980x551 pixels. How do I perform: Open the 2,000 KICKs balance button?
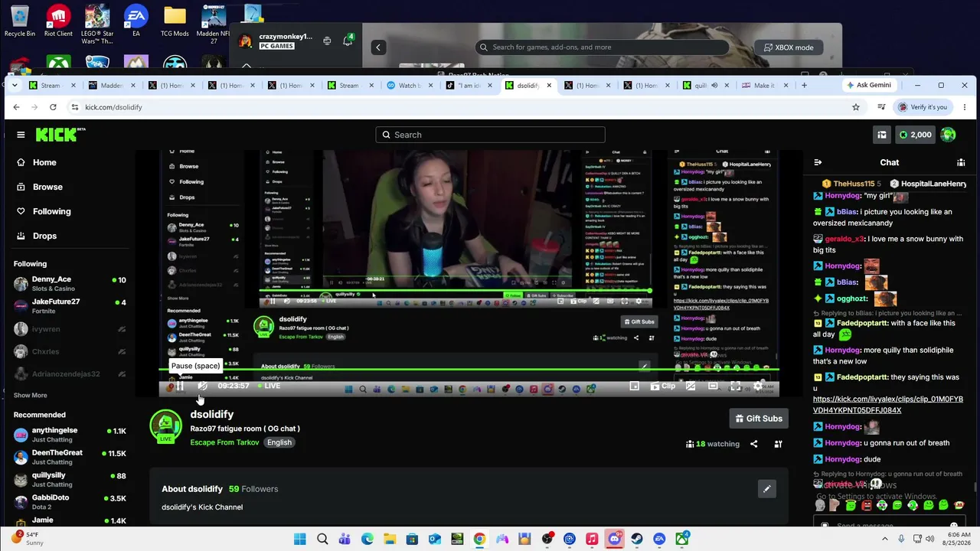(915, 135)
